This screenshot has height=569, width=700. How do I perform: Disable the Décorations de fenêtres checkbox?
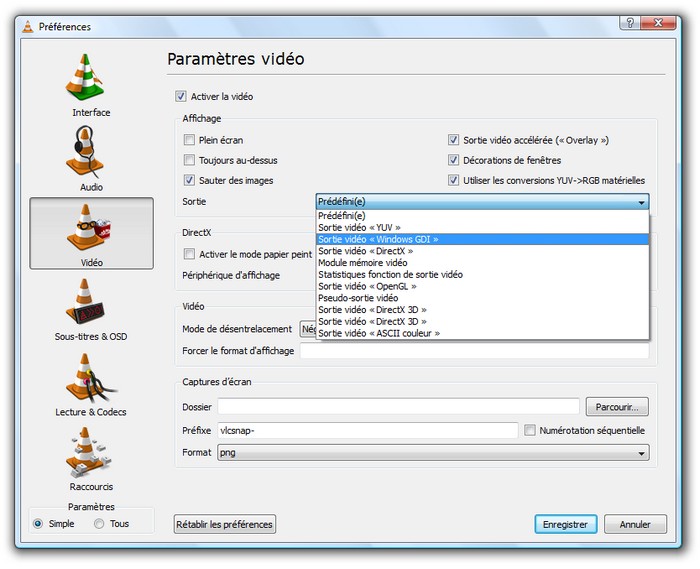454,161
